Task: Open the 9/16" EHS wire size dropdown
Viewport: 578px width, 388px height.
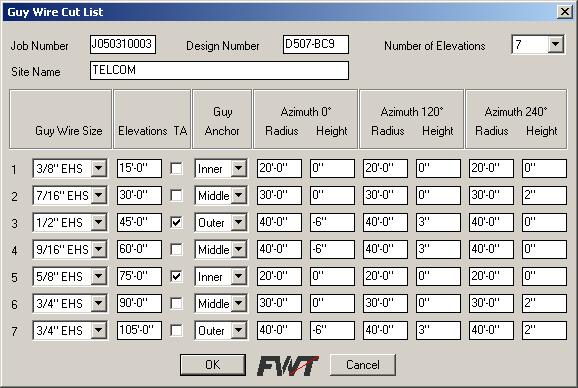Action: point(98,249)
